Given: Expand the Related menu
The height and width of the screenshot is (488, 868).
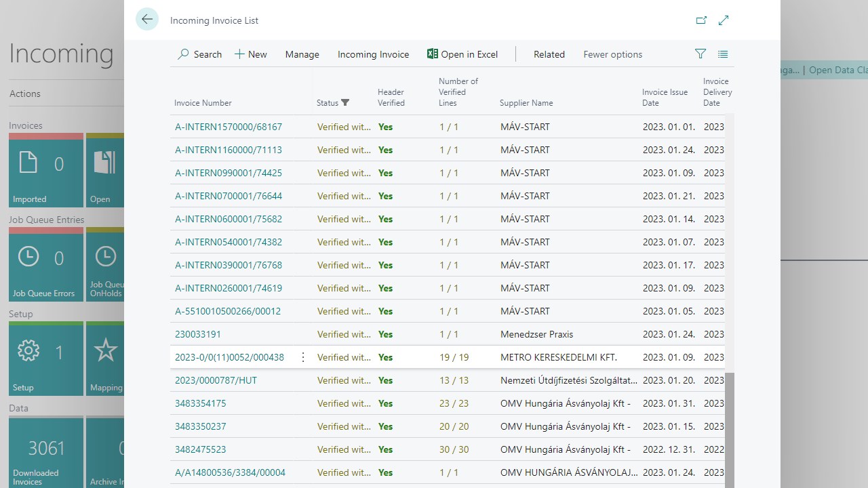Looking at the screenshot, I should [549, 54].
